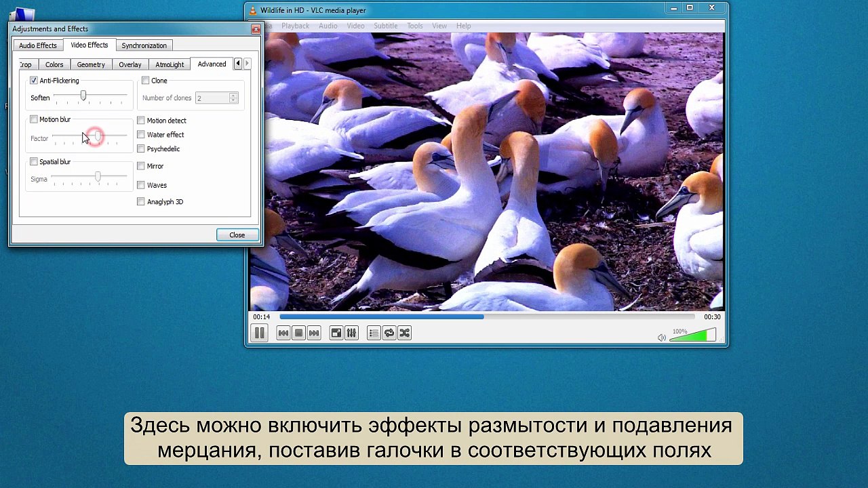The image size is (868, 488).
Task: Click the Number of clones field
Action: tap(212, 98)
